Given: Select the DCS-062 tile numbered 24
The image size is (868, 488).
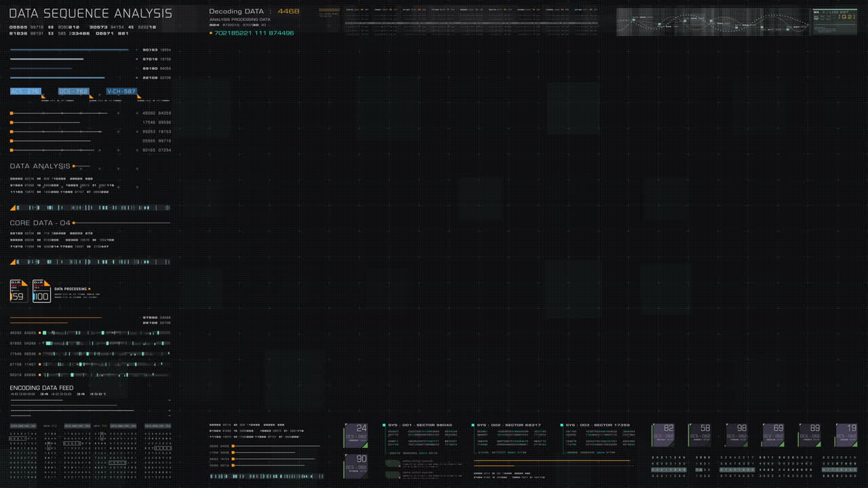Looking at the screenshot, I should [x=356, y=435].
